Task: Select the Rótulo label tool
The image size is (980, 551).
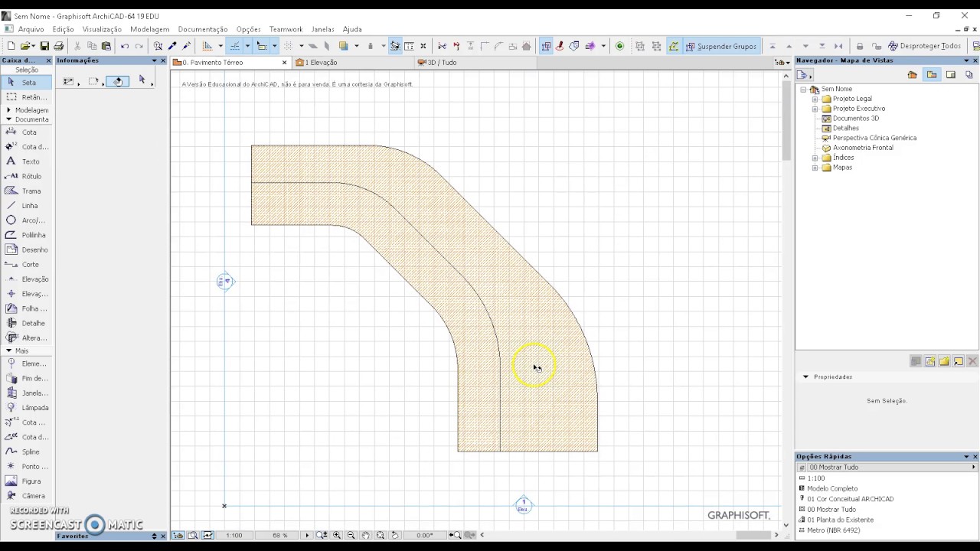Action: tap(26, 176)
